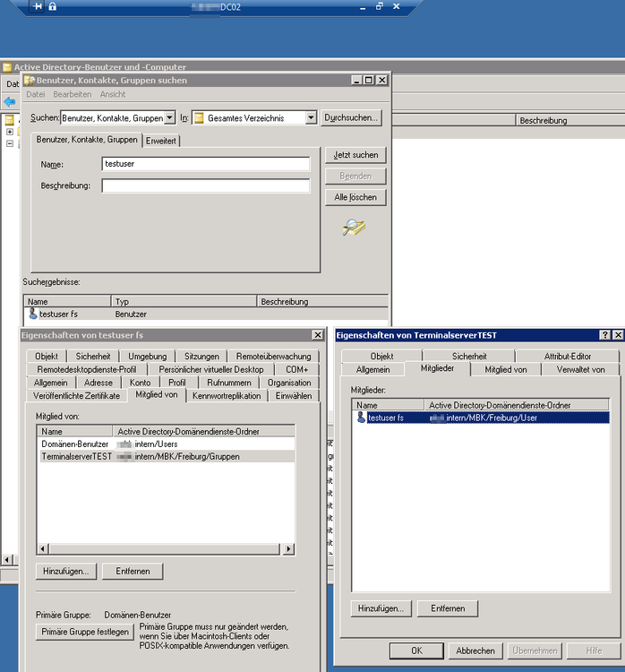Click the magnifier search icon below Alle löschen
Screen dimensions: 625x672
coord(354,228)
